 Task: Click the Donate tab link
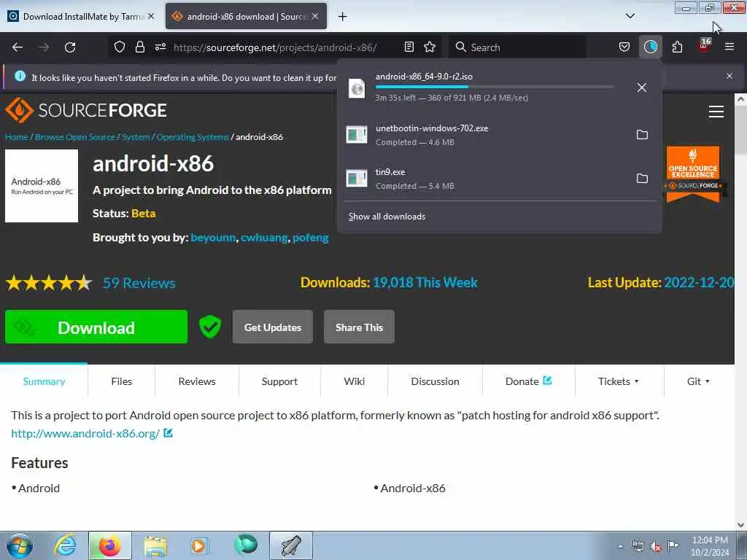pyautogui.click(x=528, y=381)
